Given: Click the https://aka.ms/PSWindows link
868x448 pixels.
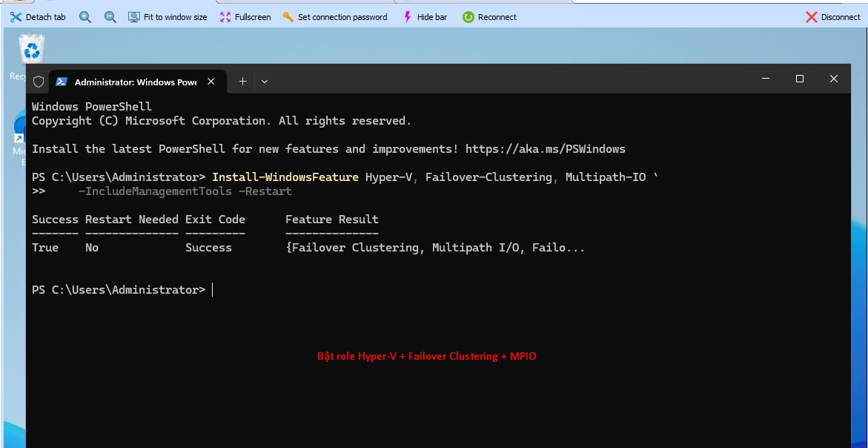Looking at the screenshot, I should point(546,149).
